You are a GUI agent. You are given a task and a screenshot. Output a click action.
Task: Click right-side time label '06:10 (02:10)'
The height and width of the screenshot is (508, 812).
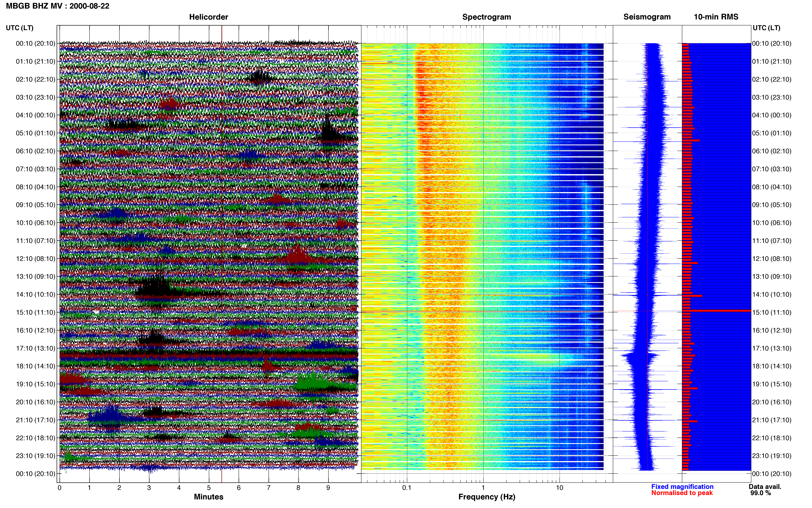(772, 151)
